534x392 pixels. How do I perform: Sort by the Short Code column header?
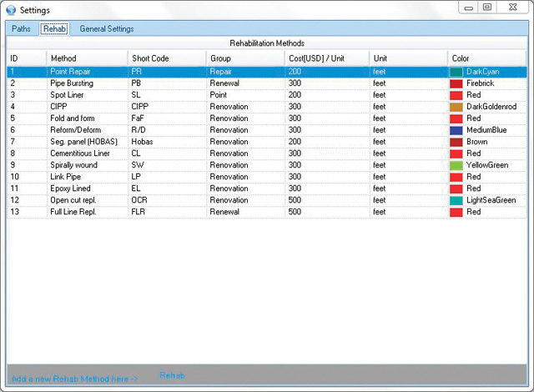(x=151, y=58)
